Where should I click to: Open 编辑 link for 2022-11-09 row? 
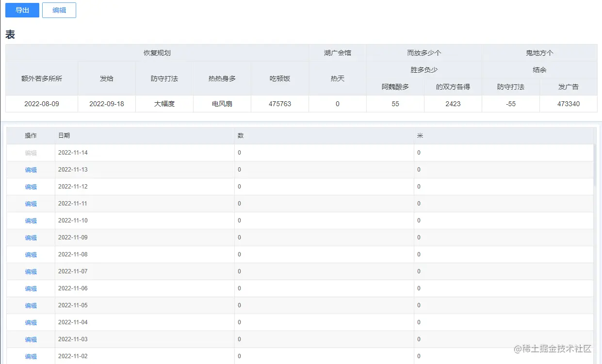point(31,237)
